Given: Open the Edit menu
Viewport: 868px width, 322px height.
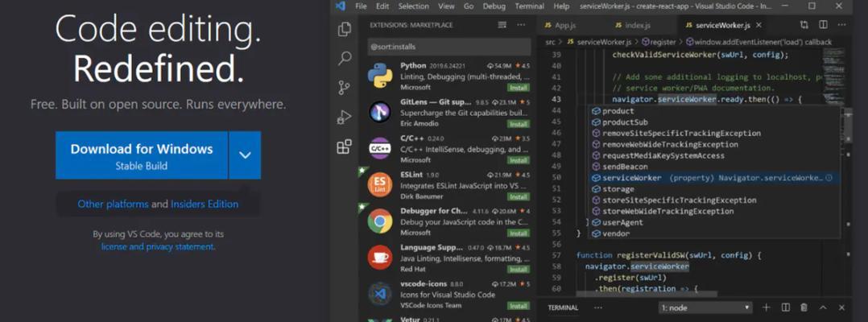Looking at the screenshot, I should click(x=382, y=6).
